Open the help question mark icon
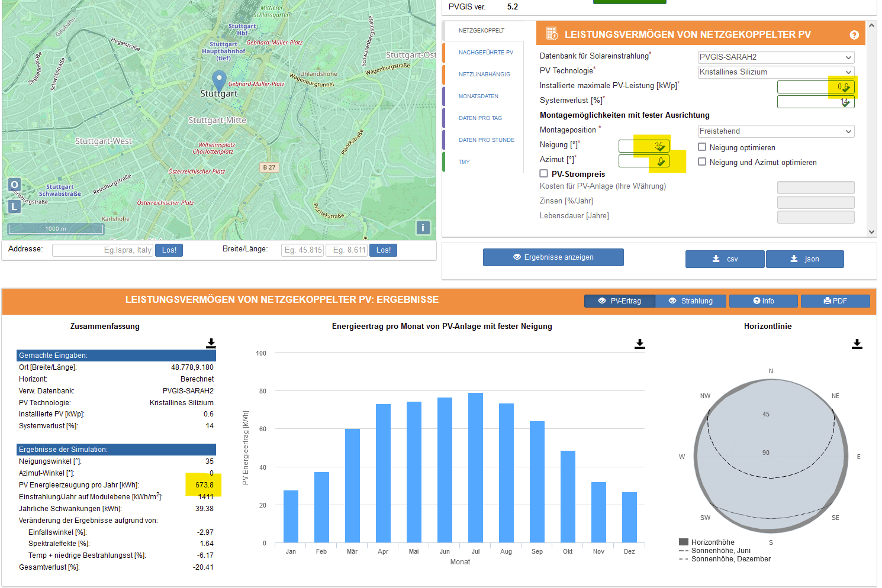This screenshot has width=882, height=588. click(x=854, y=35)
